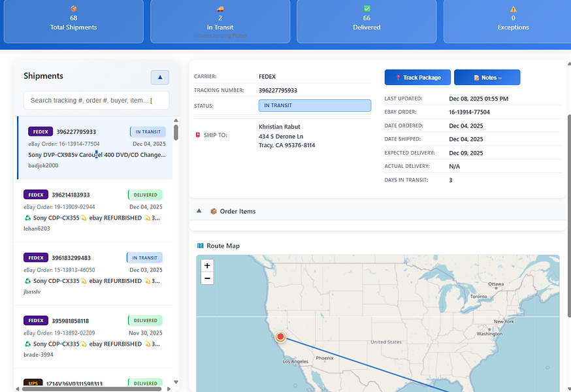Click the shipment list horizontal scrollbar
Image resolution: width=571 pixels, height=392 pixels.
(91, 389)
